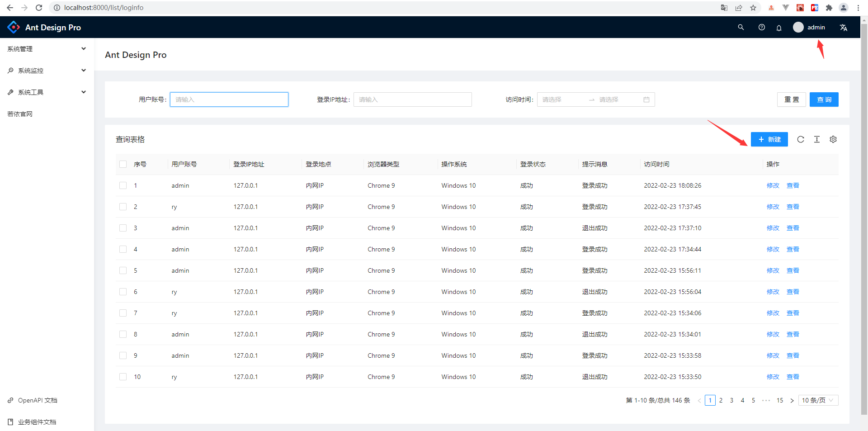Toggle the select-all checkbox in table header
Image resolution: width=868 pixels, height=431 pixels.
(x=123, y=164)
